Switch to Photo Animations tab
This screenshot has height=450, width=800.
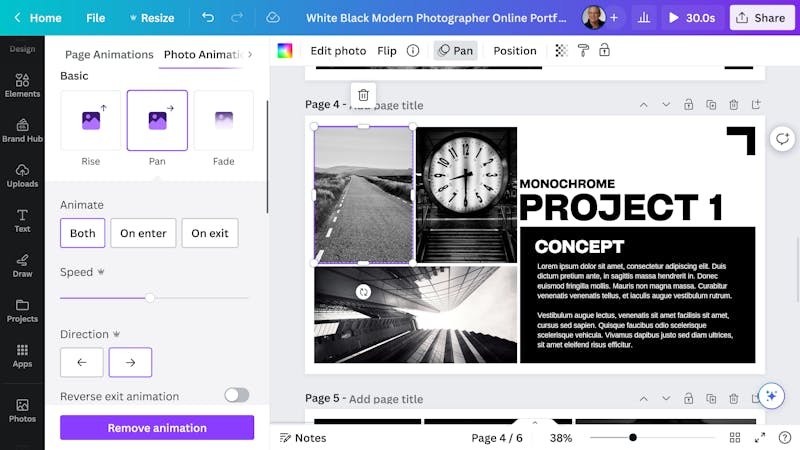[x=203, y=55]
